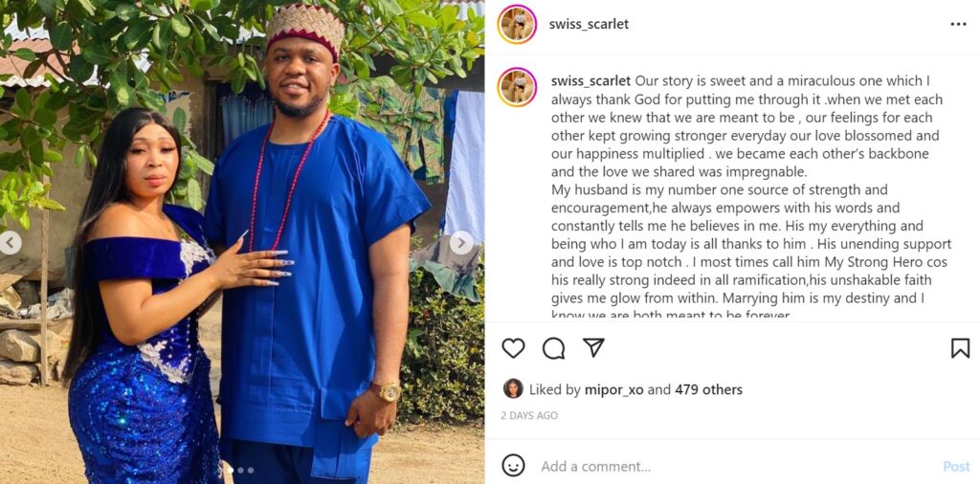Go back to the previous carousel photo
Screen dimensions: 980x484
tap(11, 242)
